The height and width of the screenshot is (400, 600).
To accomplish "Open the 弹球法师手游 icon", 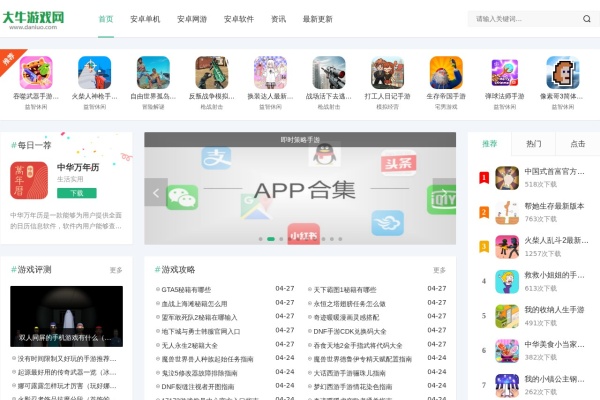I will coord(504,72).
